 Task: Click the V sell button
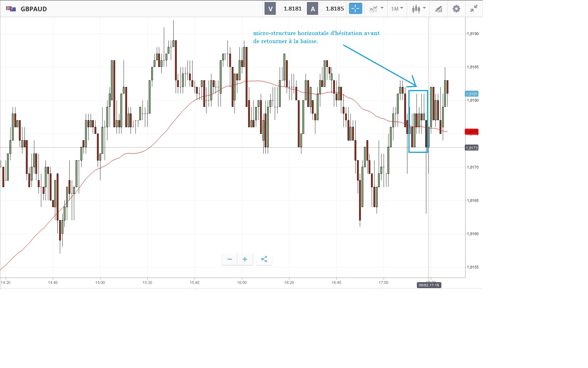(270, 9)
